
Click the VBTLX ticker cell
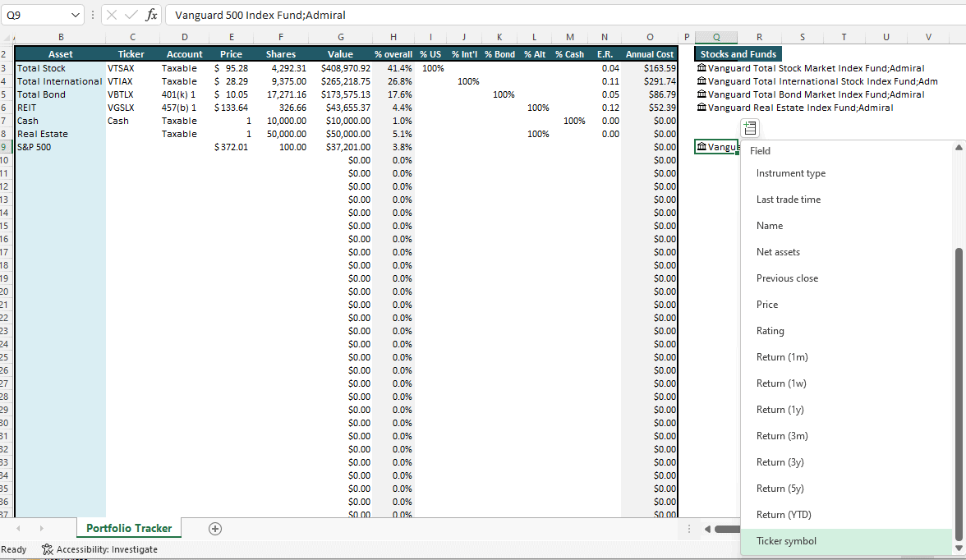coord(131,94)
